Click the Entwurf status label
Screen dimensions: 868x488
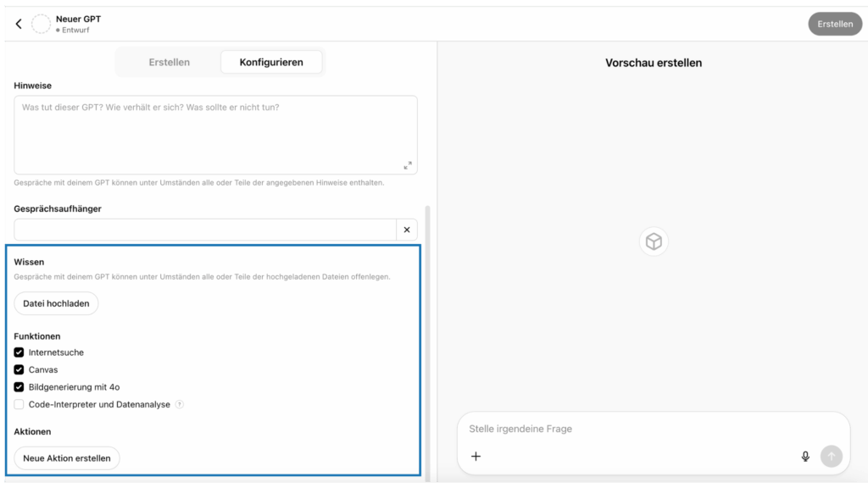click(x=75, y=30)
